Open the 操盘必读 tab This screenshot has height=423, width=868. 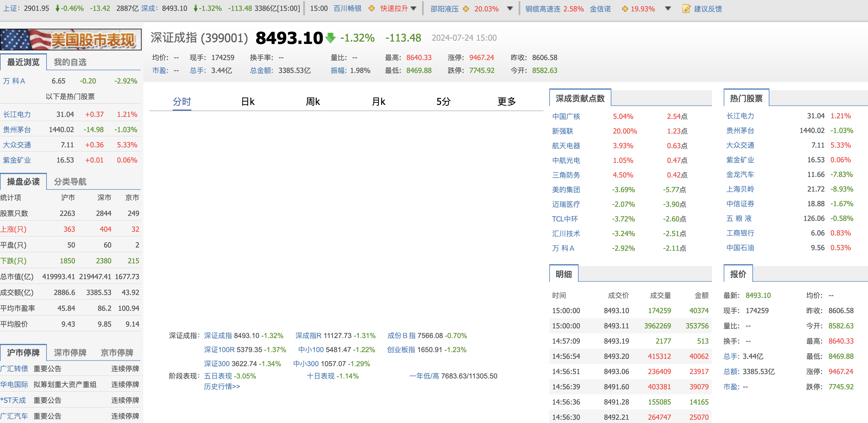[23, 182]
